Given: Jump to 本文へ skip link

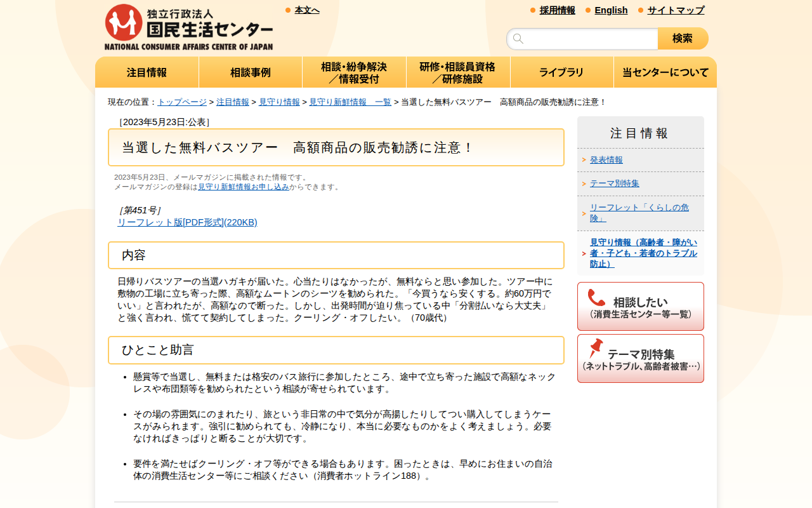Looking at the screenshot, I should click(x=307, y=10).
